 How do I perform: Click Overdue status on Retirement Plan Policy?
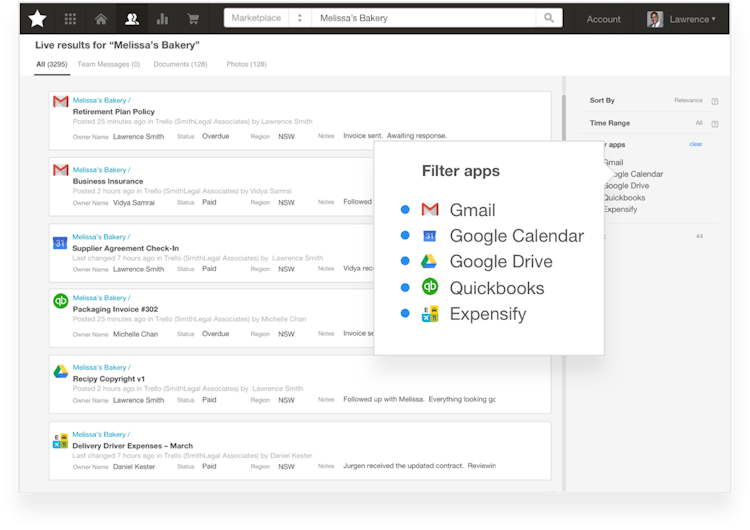[x=215, y=136]
